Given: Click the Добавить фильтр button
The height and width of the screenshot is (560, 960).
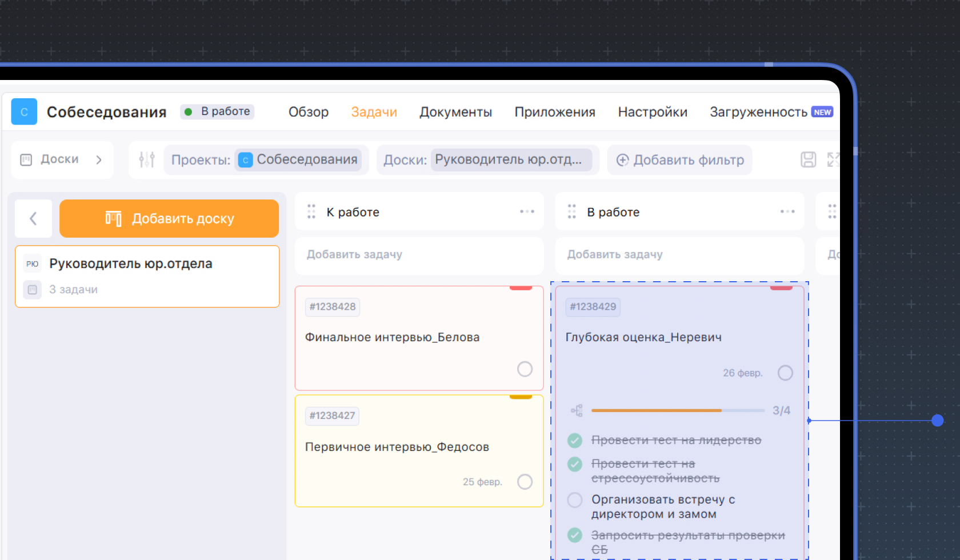Looking at the screenshot, I should [x=680, y=160].
